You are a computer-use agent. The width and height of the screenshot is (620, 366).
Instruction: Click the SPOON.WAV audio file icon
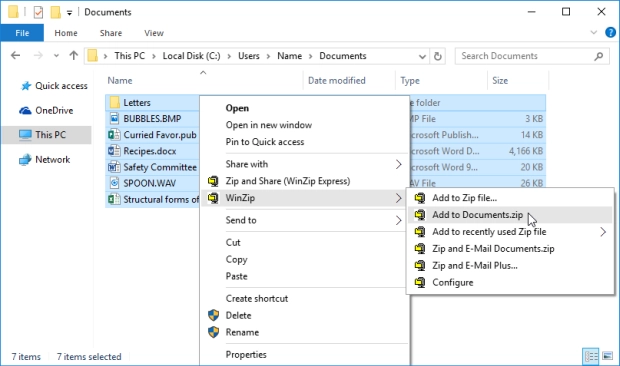coord(114,183)
